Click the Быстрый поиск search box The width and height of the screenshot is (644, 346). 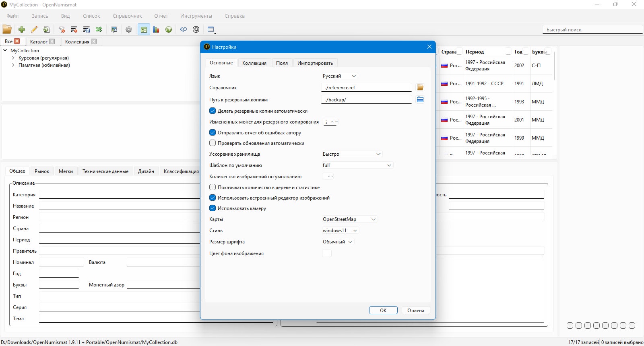pyautogui.click(x=592, y=30)
